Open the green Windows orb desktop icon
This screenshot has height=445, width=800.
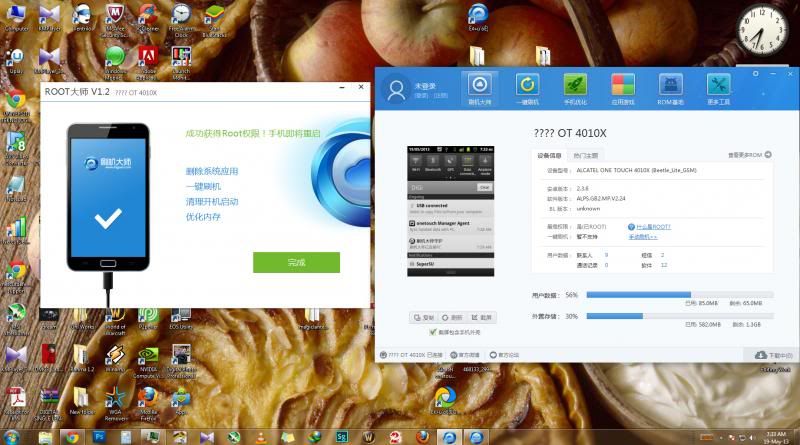pyautogui.click(x=115, y=62)
